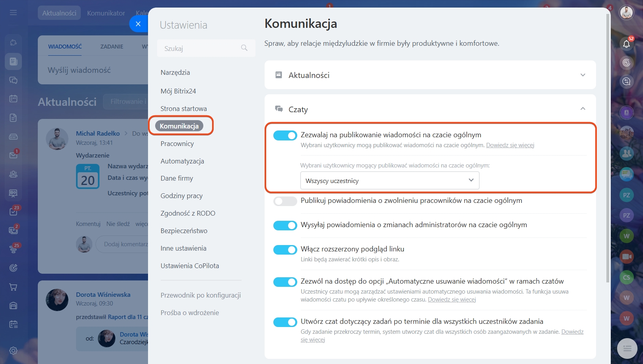Viewport: 643px width, 364px height.
Task: Open the Drive icon in the left sidebar
Action: point(13,136)
